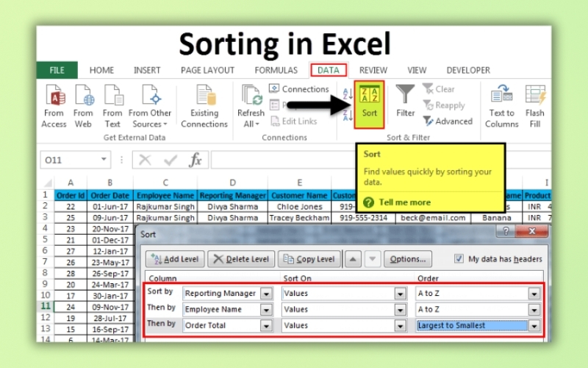The image size is (588, 368).
Task: Click cell with date 09-Nov-17
Action: (x=111, y=307)
